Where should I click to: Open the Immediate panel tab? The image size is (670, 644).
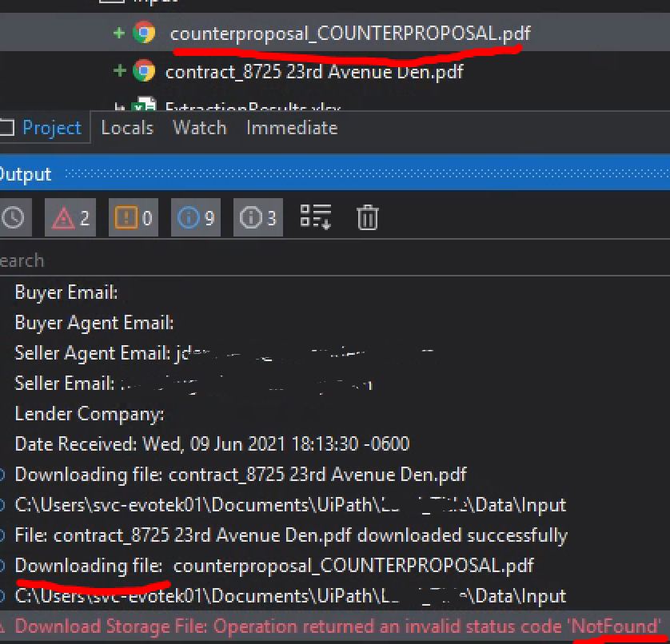pyautogui.click(x=292, y=128)
